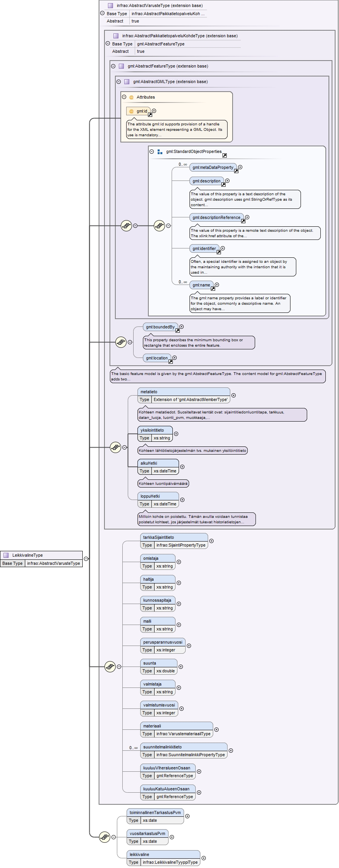Click the sequence compositor for tarkkaSijaintitieto elements
Screen dimensions: 339x868
coord(110,667)
